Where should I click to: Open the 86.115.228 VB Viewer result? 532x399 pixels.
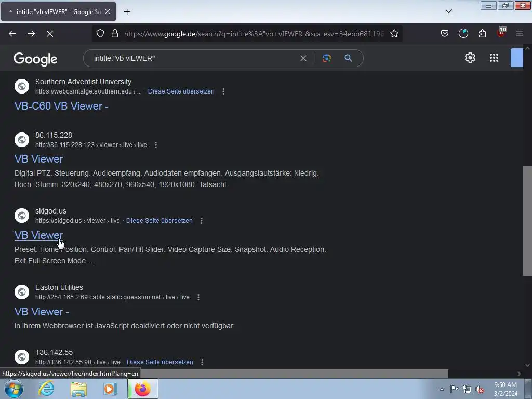point(38,159)
